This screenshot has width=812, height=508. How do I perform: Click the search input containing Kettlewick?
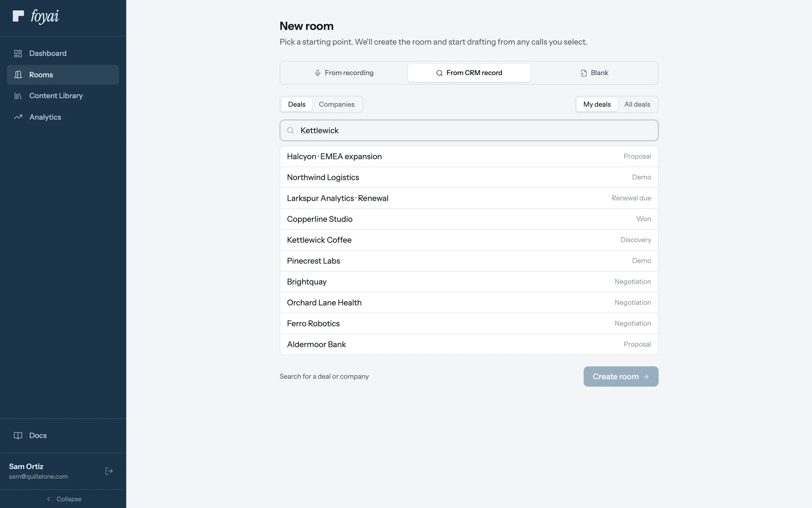point(469,130)
